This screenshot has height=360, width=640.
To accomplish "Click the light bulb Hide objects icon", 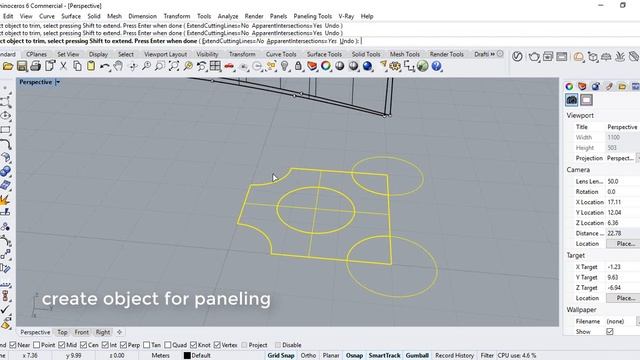I will (284, 66).
